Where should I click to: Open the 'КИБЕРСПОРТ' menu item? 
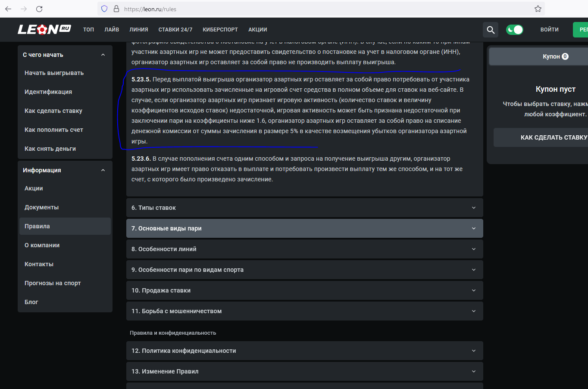220,30
